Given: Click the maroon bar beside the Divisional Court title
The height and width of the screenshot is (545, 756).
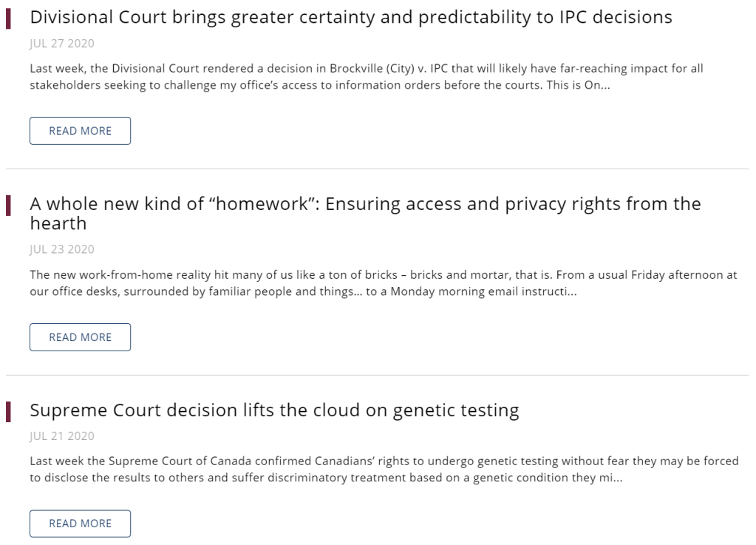Looking at the screenshot, I should (x=8, y=18).
